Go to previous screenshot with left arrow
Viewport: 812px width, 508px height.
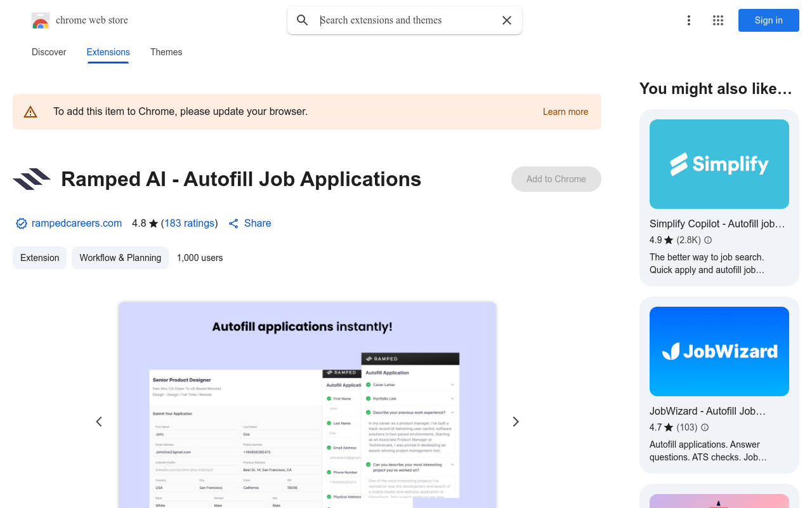click(99, 422)
